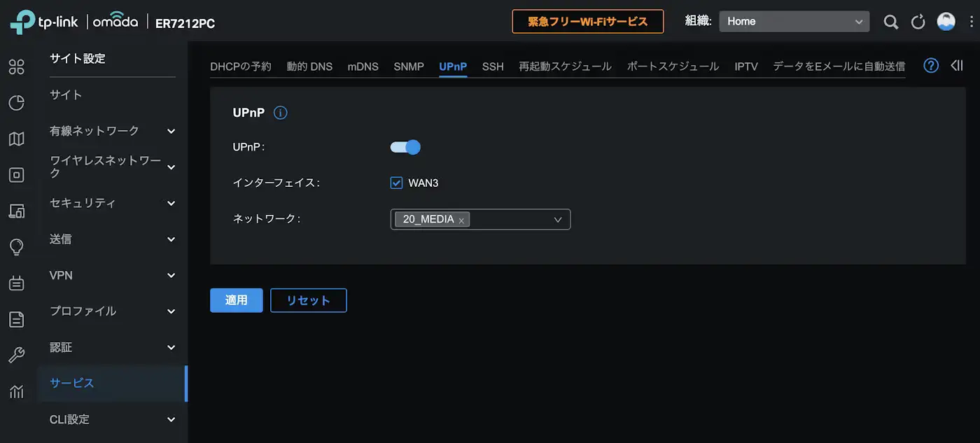
Task: Click 緊急フリーWi-Fiサービス button
Action: [x=588, y=22]
